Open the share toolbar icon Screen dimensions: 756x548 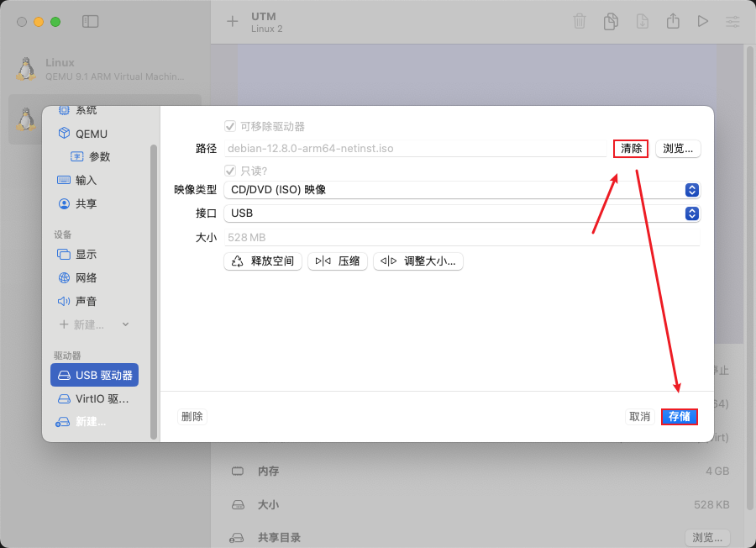[x=673, y=21]
